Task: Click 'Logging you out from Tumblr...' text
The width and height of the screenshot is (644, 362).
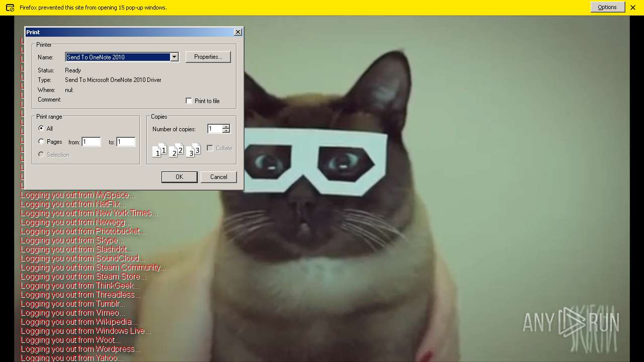Action: [73, 304]
